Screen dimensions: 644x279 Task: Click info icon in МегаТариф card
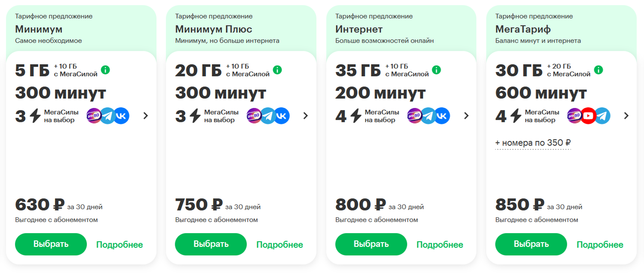[598, 70]
